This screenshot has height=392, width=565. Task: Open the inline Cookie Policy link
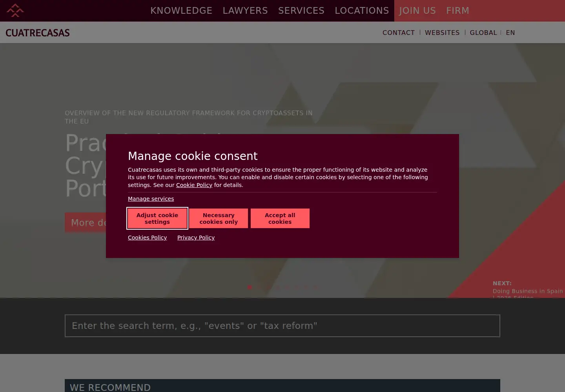tap(194, 185)
